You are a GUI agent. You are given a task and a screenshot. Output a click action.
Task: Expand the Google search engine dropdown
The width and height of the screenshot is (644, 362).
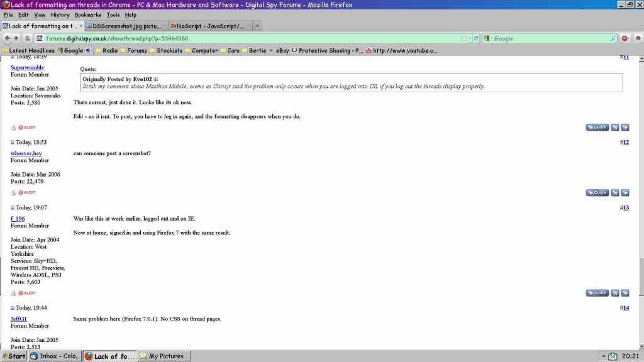point(487,38)
